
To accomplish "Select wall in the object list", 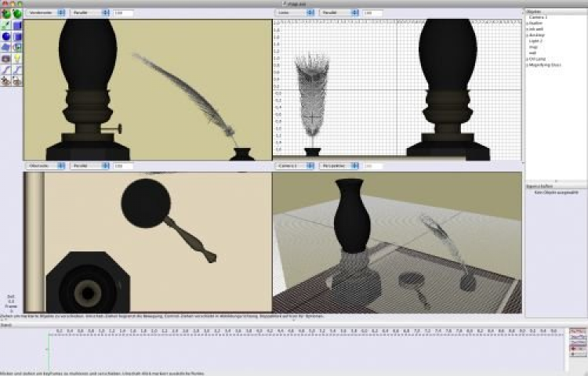I will 532,52.
